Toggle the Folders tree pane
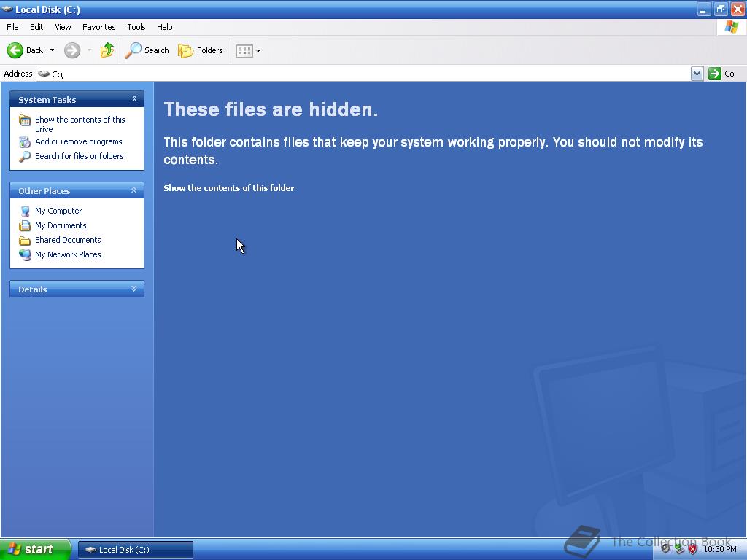The width and height of the screenshot is (747, 560). click(x=201, y=50)
